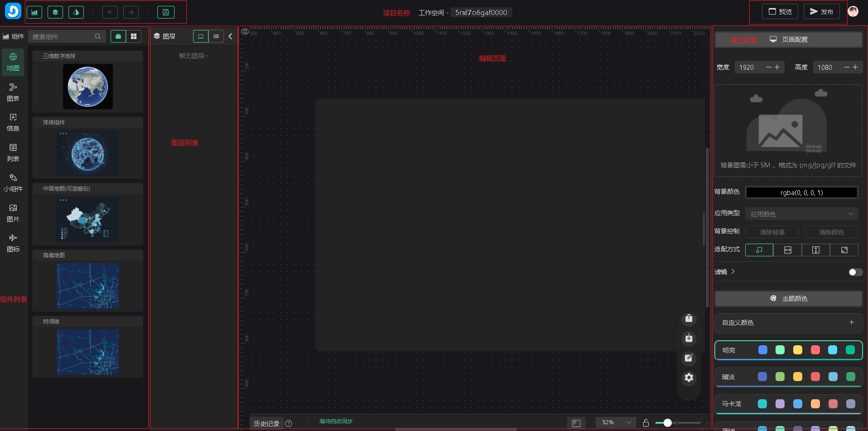Switch component list to grid view
Image resolution: width=868 pixels, height=431 pixels.
pyautogui.click(x=134, y=36)
